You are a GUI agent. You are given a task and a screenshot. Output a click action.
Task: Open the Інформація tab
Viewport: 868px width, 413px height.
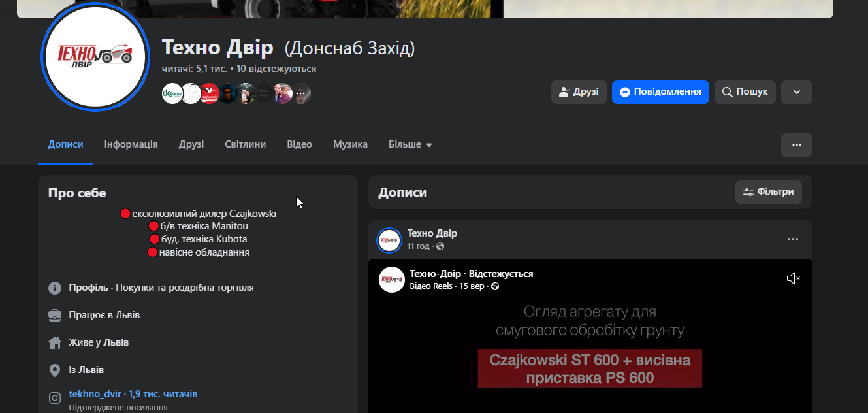tap(131, 144)
